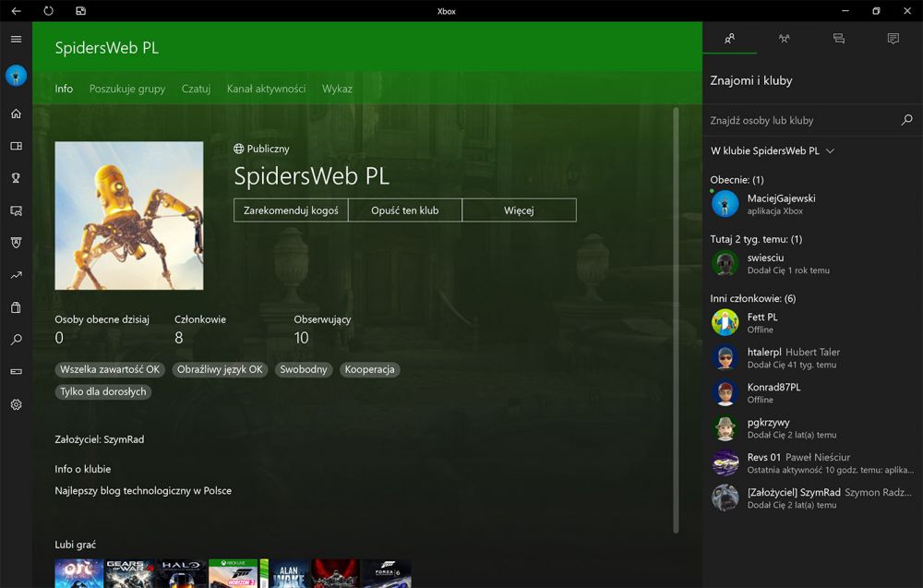Select member MaciejGajewski

(812, 204)
